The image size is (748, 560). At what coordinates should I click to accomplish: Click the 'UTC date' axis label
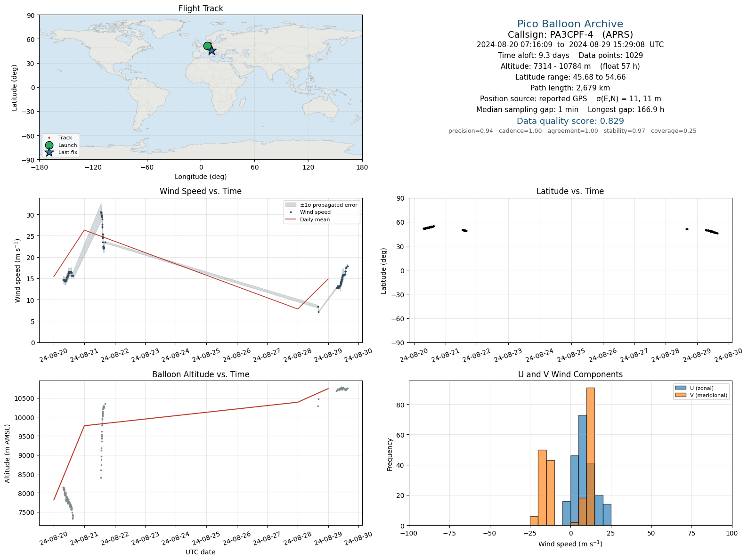point(201,552)
